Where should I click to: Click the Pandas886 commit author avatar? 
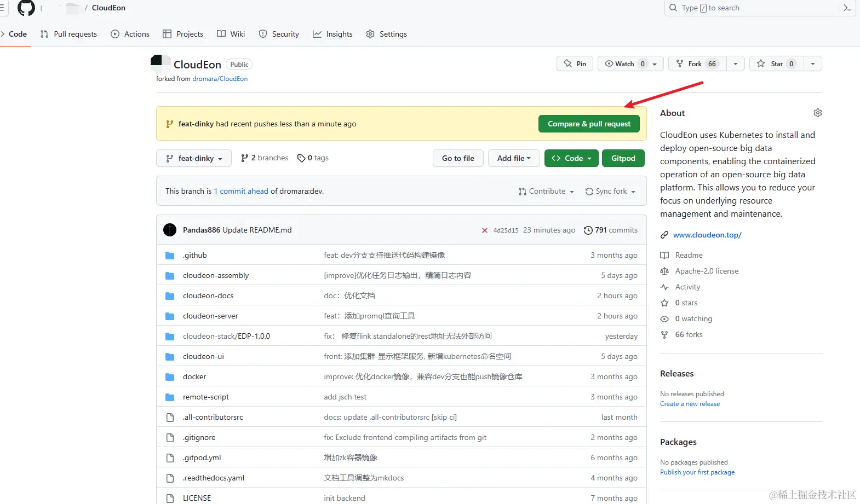coord(170,230)
